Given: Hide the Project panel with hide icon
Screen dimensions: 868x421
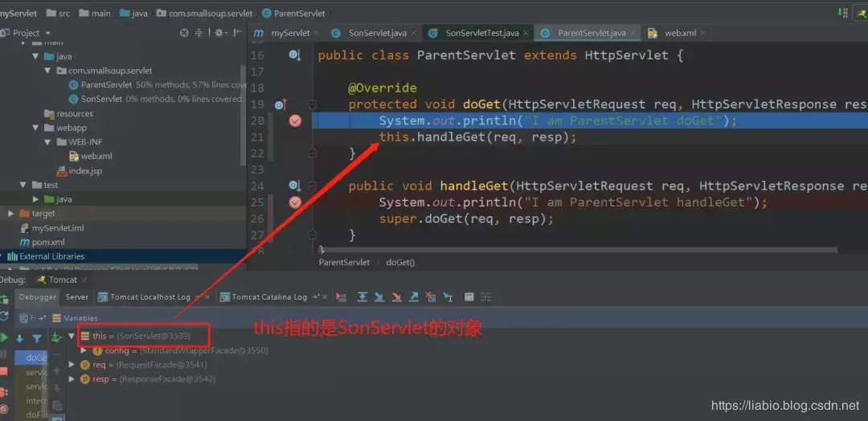Looking at the screenshot, I should (x=238, y=33).
